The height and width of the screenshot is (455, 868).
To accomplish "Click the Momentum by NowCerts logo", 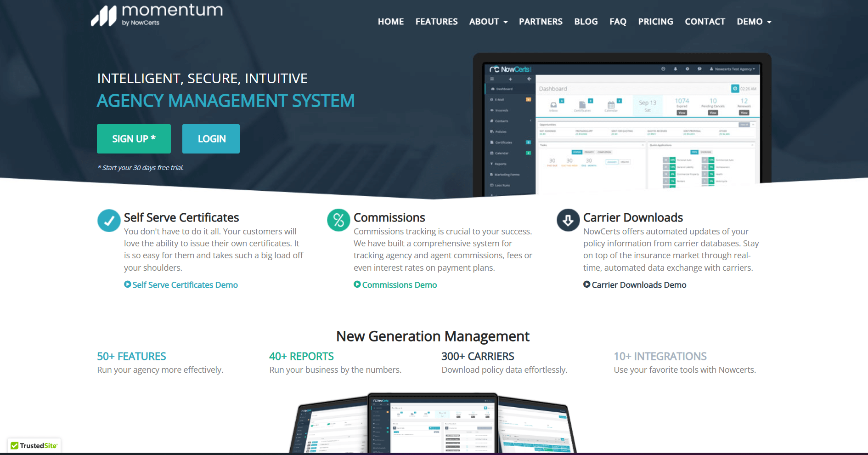I will pyautogui.click(x=157, y=16).
